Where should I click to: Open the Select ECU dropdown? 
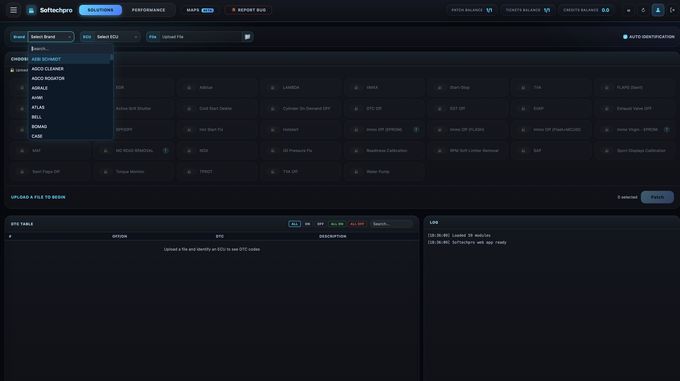click(x=117, y=37)
